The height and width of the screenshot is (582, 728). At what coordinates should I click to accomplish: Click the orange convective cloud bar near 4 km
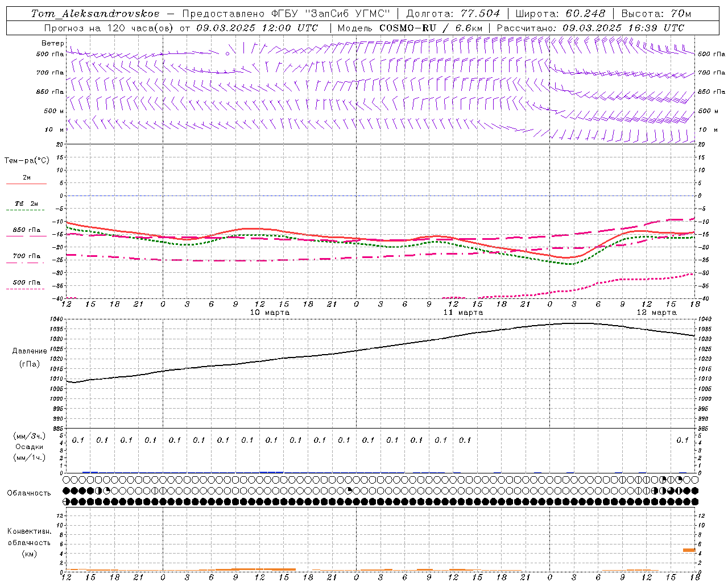[x=689, y=550]
